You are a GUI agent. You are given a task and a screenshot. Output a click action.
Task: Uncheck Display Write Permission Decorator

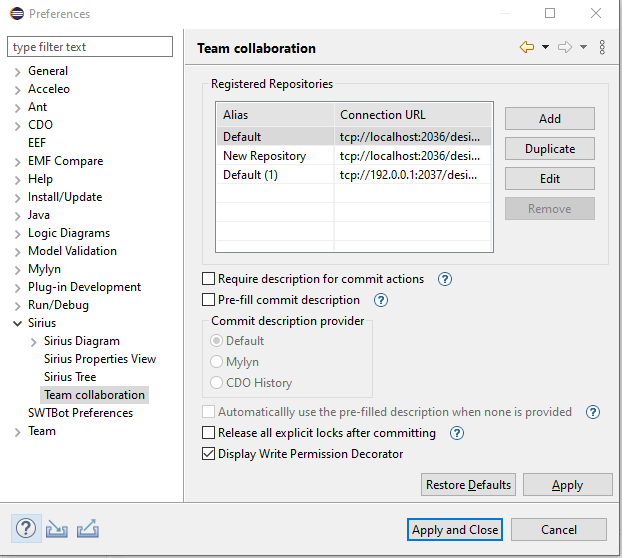(x=209, y=454)
